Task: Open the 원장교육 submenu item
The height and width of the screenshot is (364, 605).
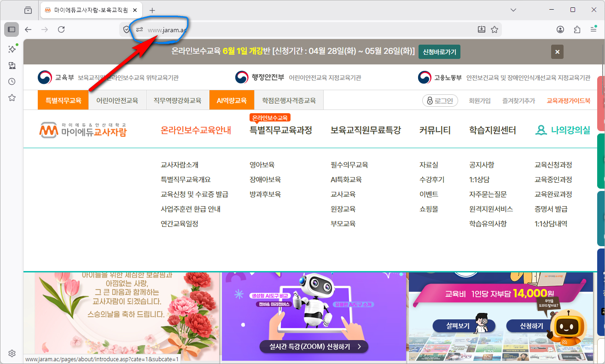Action: tap(343, 209)
